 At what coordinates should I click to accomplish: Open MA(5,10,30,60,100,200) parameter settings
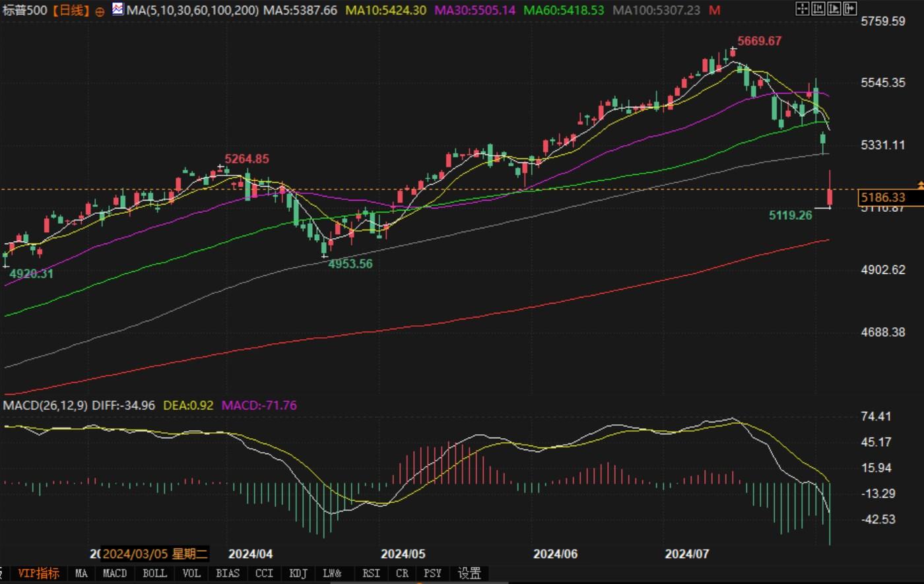(192, 11)
